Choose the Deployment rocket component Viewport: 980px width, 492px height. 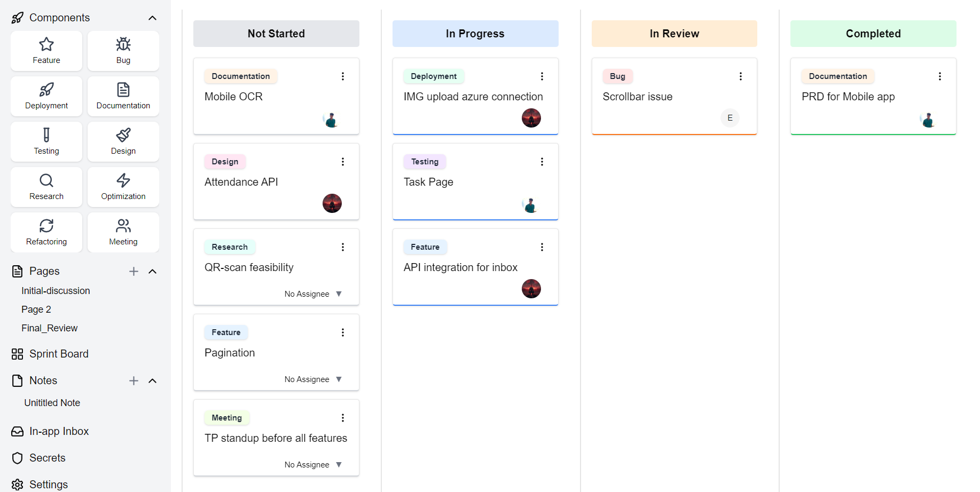(46, 96)
